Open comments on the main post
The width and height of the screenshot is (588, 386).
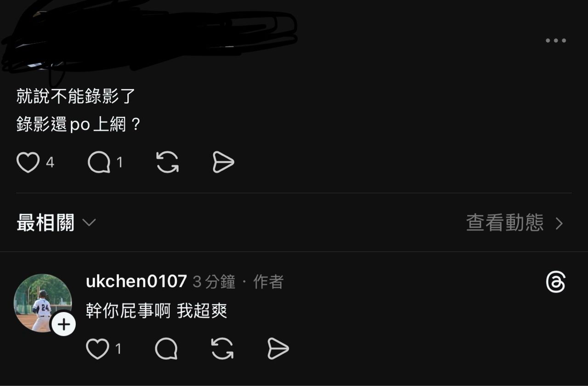pyautogui.click(x=99, y=162)
